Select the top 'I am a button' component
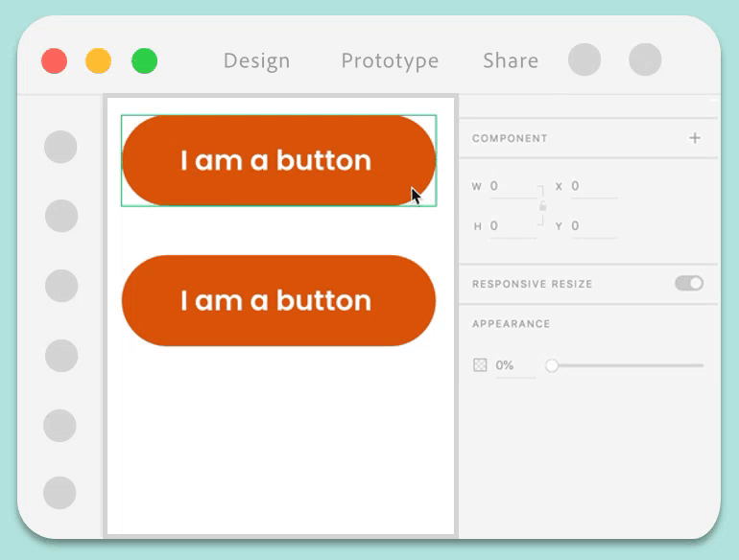The width and height of the screenshot is (739, 560). (x=278, y=160)
